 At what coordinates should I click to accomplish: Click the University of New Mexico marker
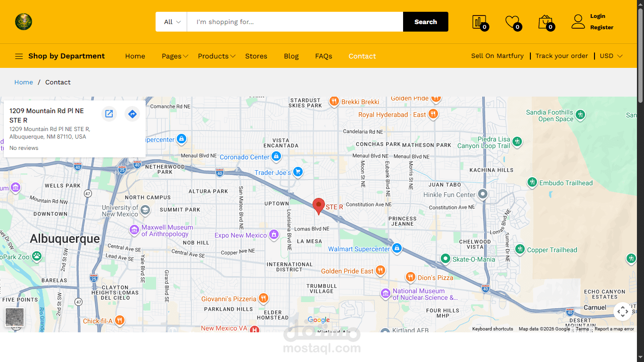click(x=145, y=210)
